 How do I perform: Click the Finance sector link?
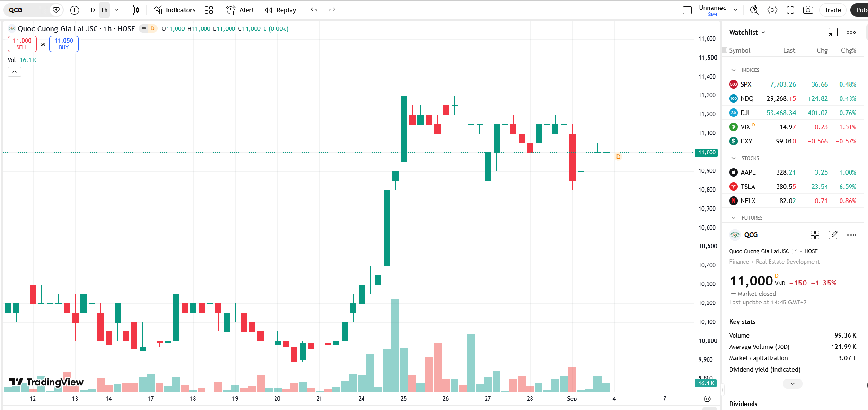[739, 262]
